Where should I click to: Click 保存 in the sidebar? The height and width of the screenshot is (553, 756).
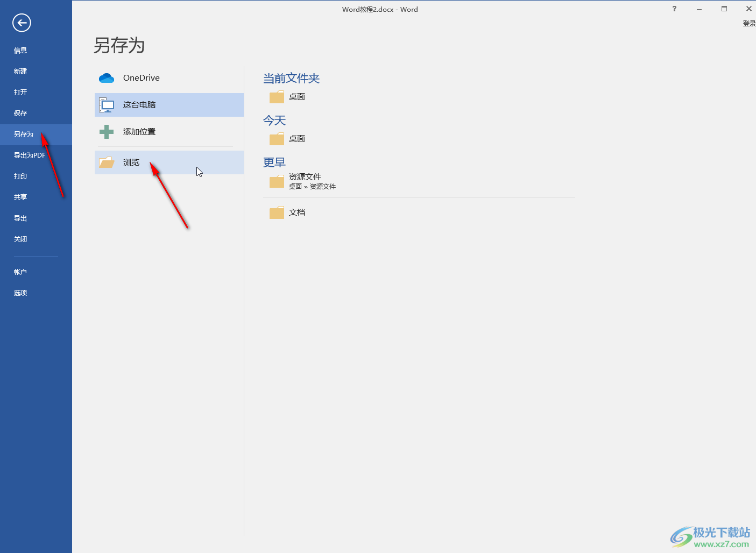click(x=20, y=114)
